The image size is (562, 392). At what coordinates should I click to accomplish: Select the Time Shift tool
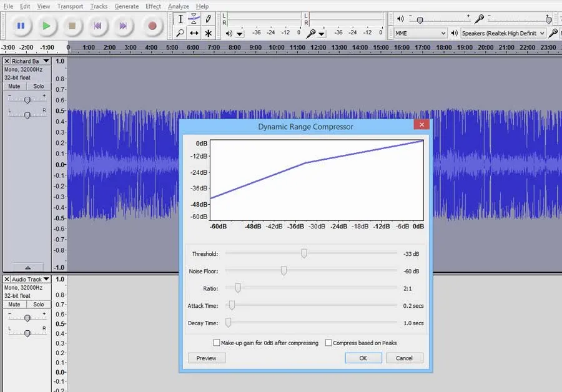tap(194, 33)
